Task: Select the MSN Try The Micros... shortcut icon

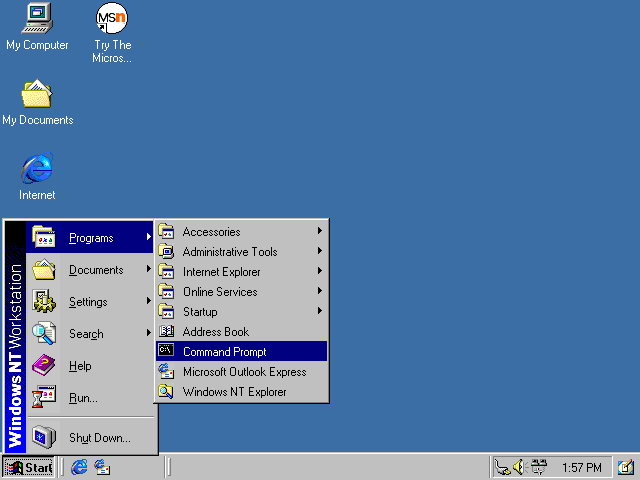Action: click(111, 18)
